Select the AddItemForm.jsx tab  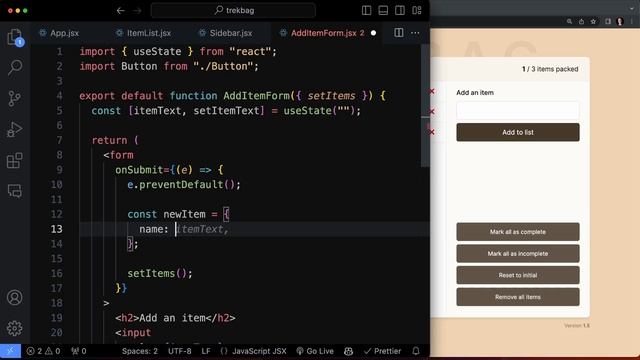pyautogui.click(x=323, y=33)
